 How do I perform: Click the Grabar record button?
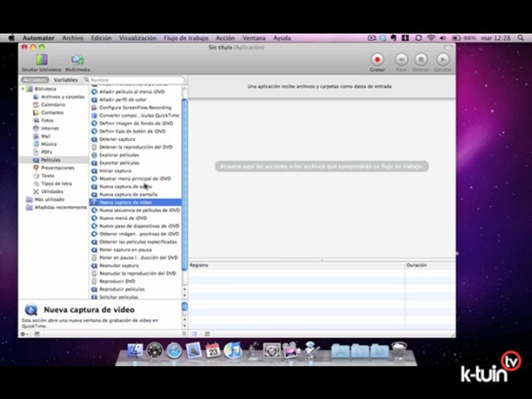(x=377, y=60)
